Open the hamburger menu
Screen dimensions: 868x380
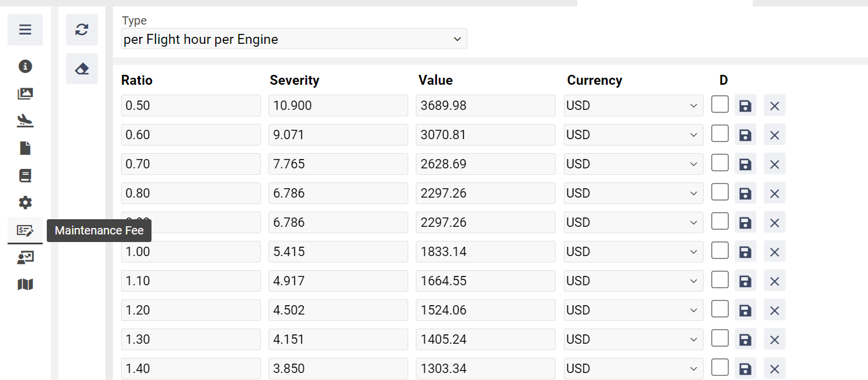coord(25,30)
